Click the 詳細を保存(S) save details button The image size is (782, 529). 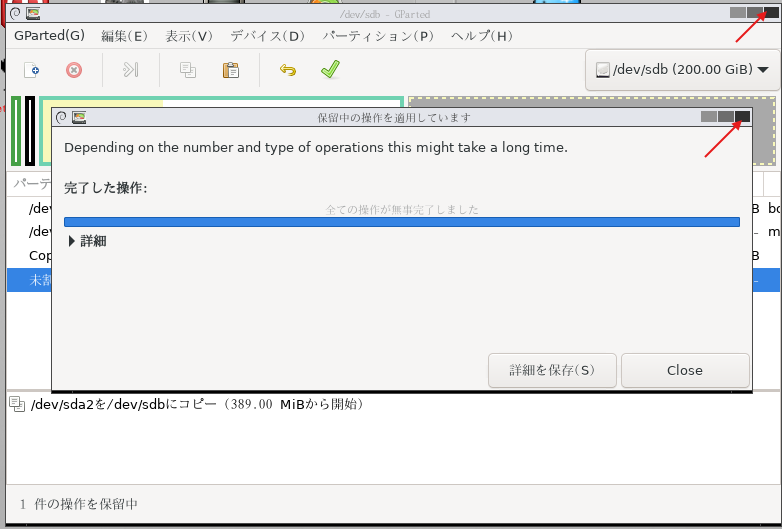551,370
